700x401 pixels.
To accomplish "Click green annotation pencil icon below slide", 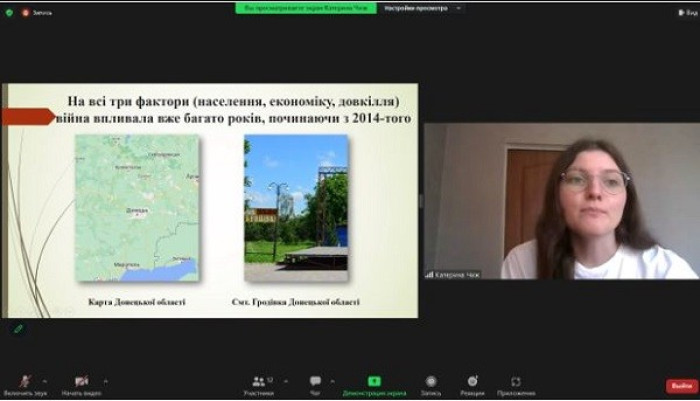I will click(18, 328).
